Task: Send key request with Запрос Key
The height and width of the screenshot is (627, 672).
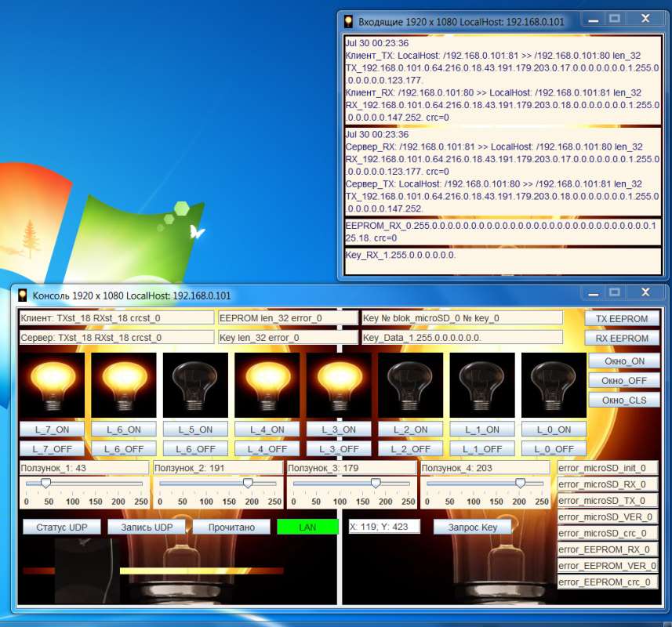Action: (472, 527)
